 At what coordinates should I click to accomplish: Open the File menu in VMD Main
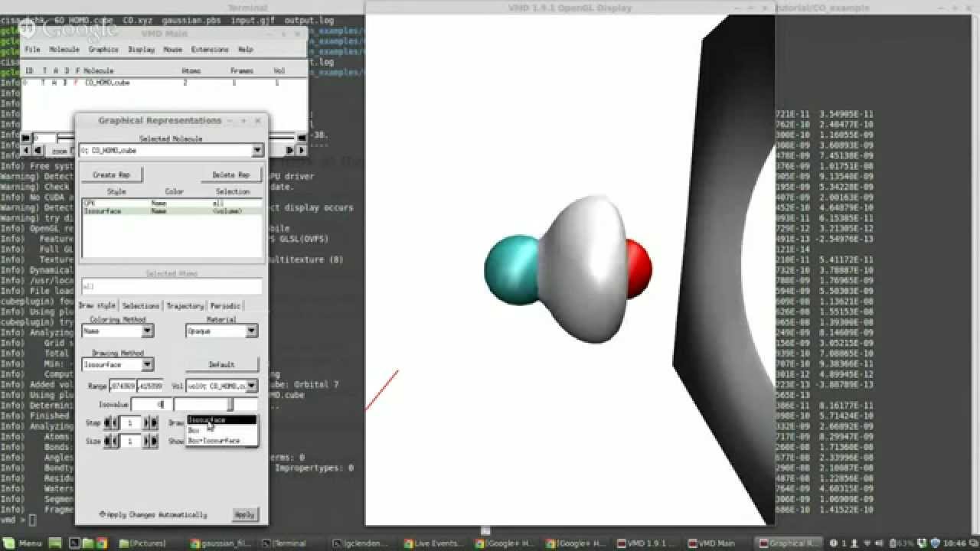32,49
